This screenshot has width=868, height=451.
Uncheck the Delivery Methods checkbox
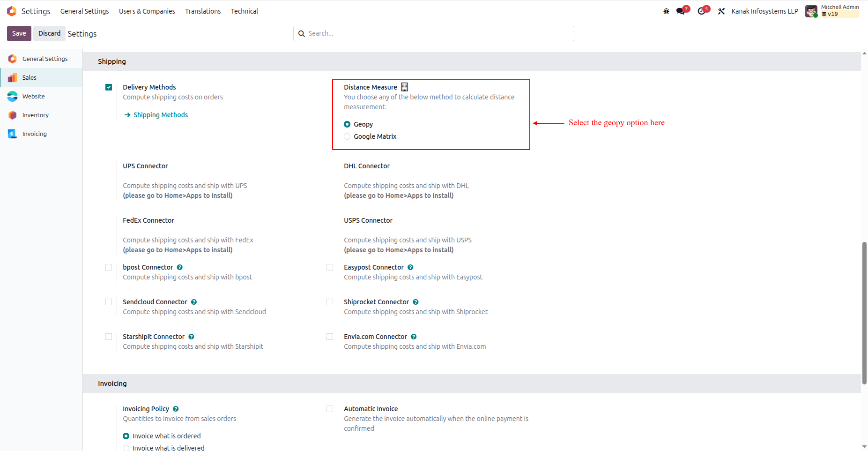pos(109,87)
